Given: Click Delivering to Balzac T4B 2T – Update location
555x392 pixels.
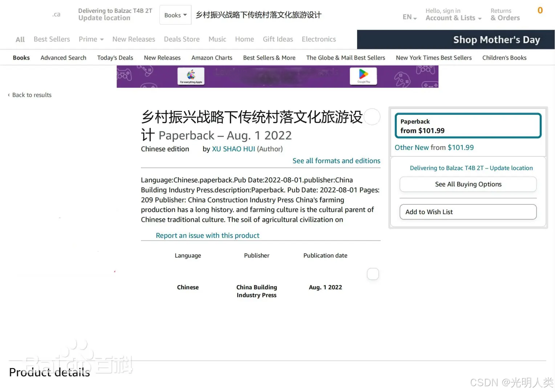Looking at the screenshot, I should 471,168.
